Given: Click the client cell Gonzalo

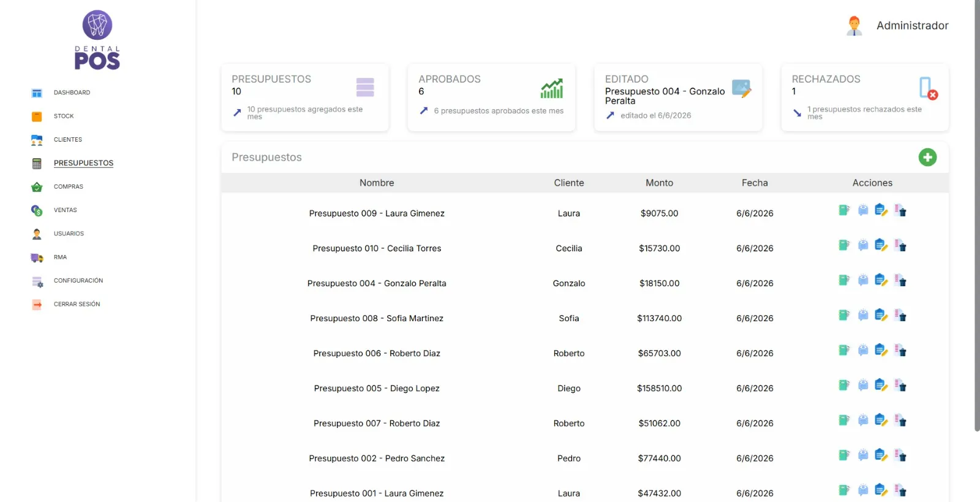Looking at the screenshot, I should coord(569,283).
